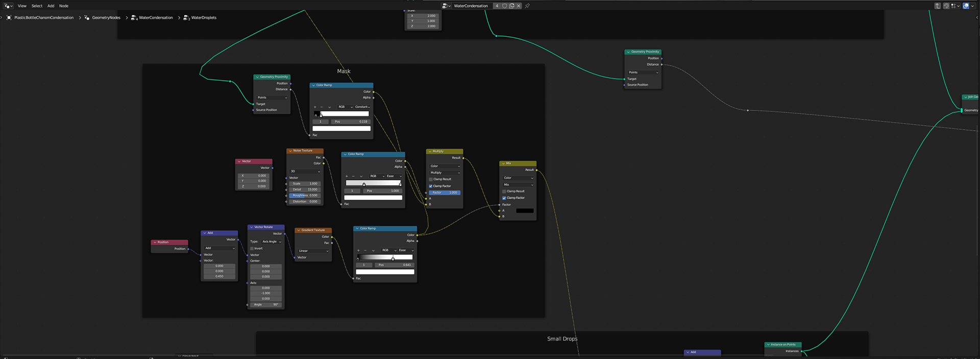Toggle Clamp Factor checkbox in Multiply node

point(431,186)
